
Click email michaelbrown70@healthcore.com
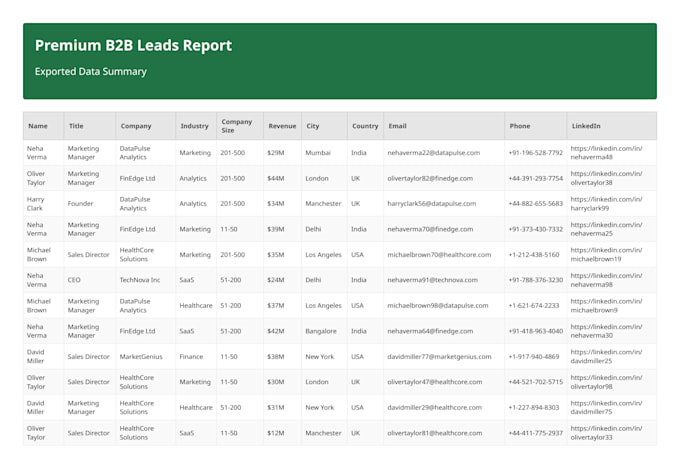coord(439,255)
